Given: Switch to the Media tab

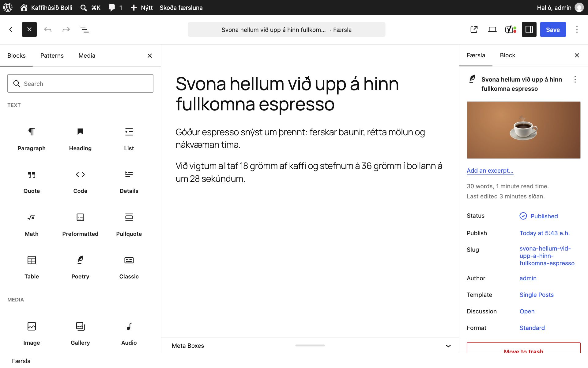Looking at the screenshot, I should click(x=87, y=56).
